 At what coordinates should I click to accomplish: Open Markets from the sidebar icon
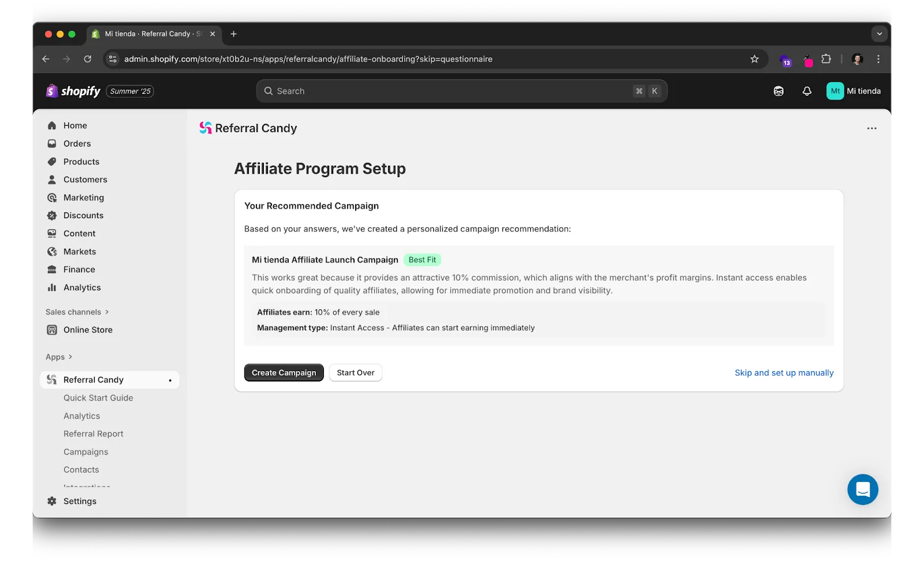click(52, 251)
